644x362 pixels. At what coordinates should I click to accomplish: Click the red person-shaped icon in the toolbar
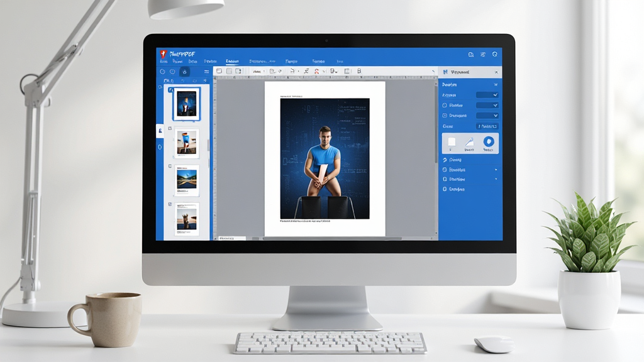[316, 71]
